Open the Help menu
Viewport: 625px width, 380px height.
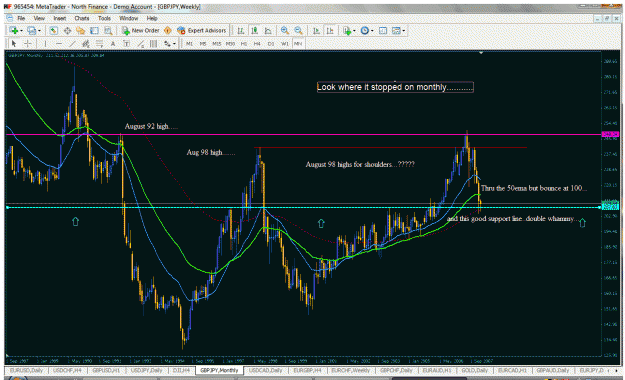point(152,18)
